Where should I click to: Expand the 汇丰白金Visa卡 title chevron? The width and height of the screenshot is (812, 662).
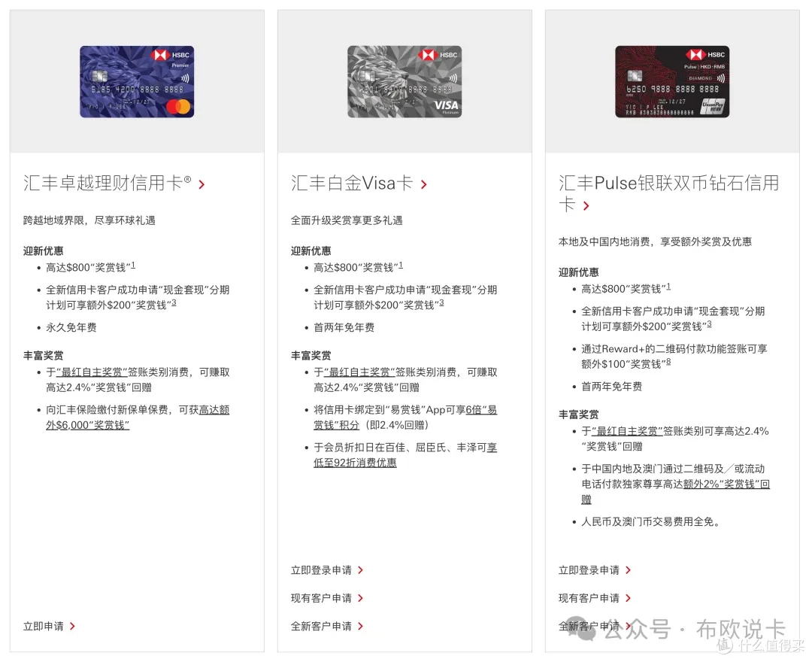click(423, 183)
